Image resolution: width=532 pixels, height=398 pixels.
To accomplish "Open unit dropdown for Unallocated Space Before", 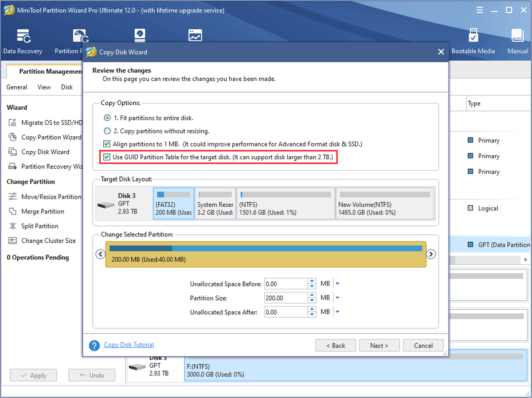I will [337, 284].
